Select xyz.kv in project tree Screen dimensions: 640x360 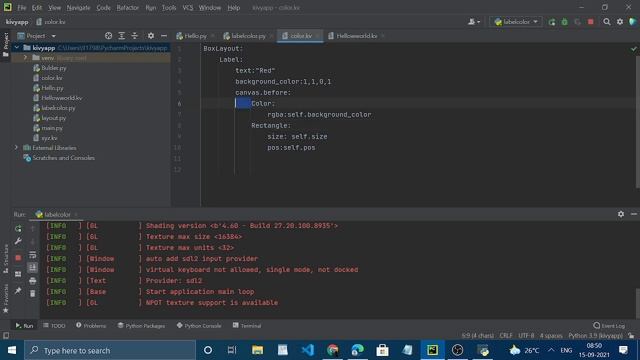[x=49, y=138]
